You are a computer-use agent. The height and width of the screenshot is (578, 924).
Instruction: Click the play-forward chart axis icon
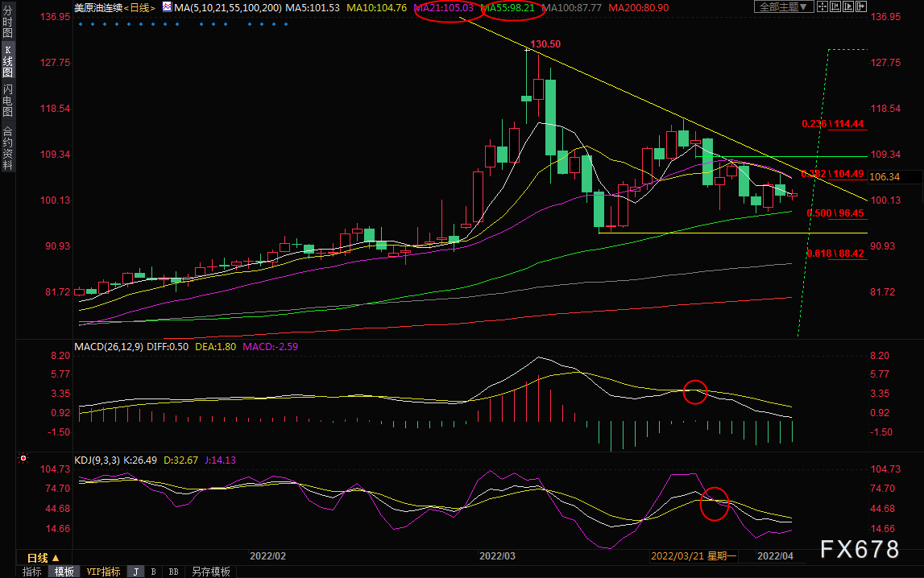pyautogui.click(x=848, y=6)
